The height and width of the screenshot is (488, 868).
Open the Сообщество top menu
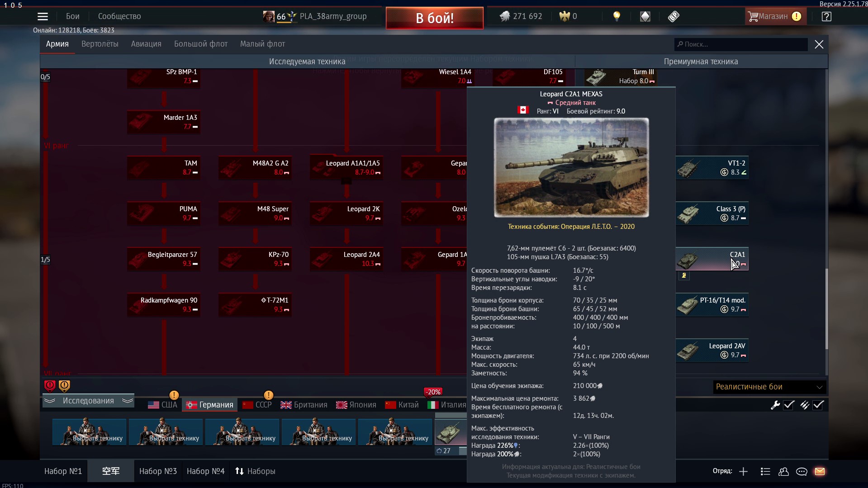tap(119, 16)
